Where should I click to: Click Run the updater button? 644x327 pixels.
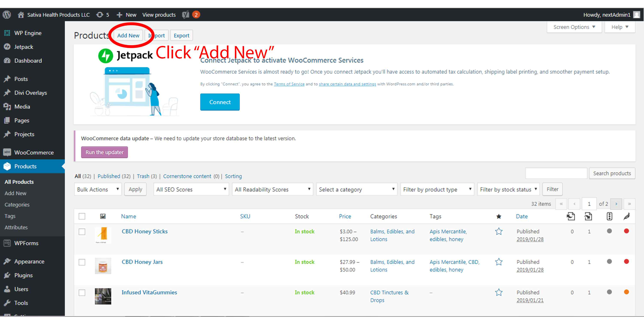[x=105, y=152]
